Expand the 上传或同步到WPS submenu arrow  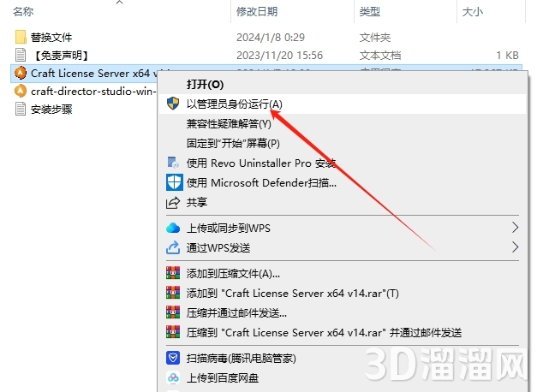(x=515, y=228)
